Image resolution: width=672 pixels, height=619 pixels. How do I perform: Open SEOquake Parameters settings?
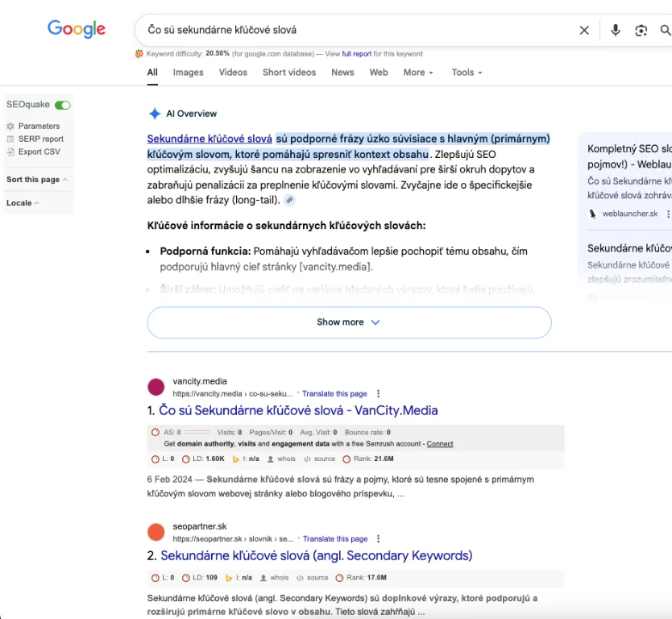38,126
